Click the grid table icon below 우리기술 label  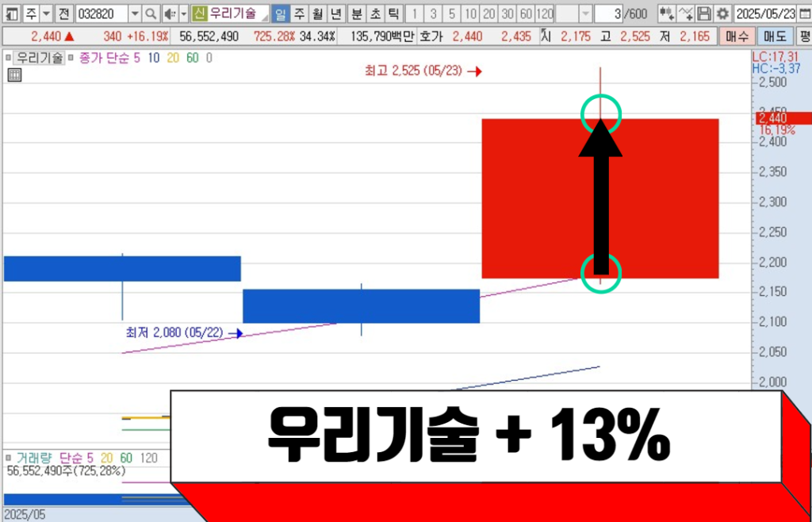[15, 75]
